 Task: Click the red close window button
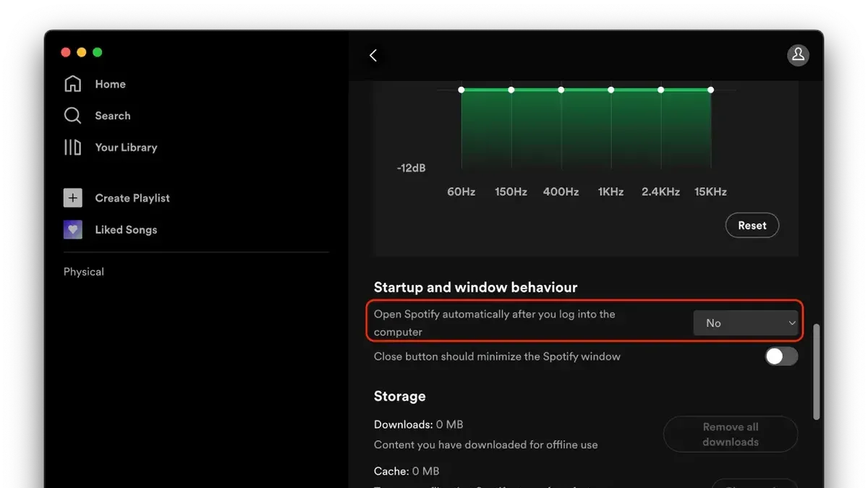pos(66,52)
